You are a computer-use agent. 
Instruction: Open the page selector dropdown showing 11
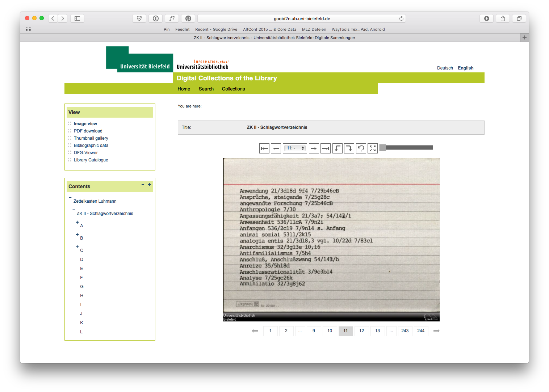[295, 148]
